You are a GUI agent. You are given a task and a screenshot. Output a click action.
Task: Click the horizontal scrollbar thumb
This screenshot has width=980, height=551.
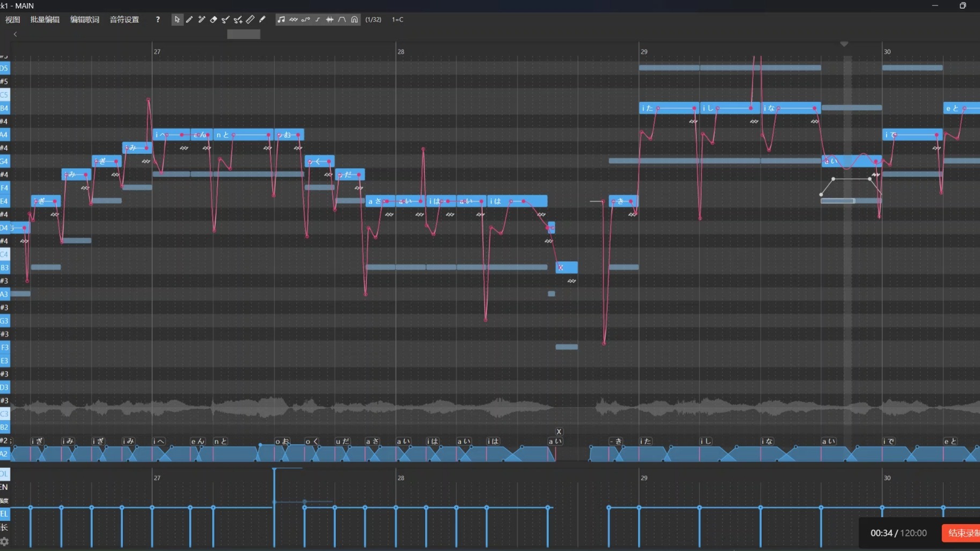point(244,34)
